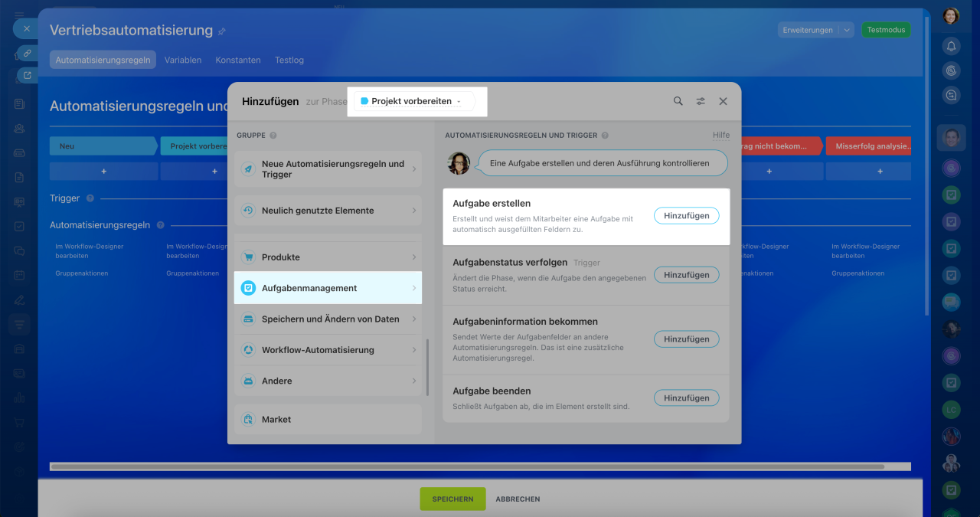Select the Market group label

(x=276, y=420)
